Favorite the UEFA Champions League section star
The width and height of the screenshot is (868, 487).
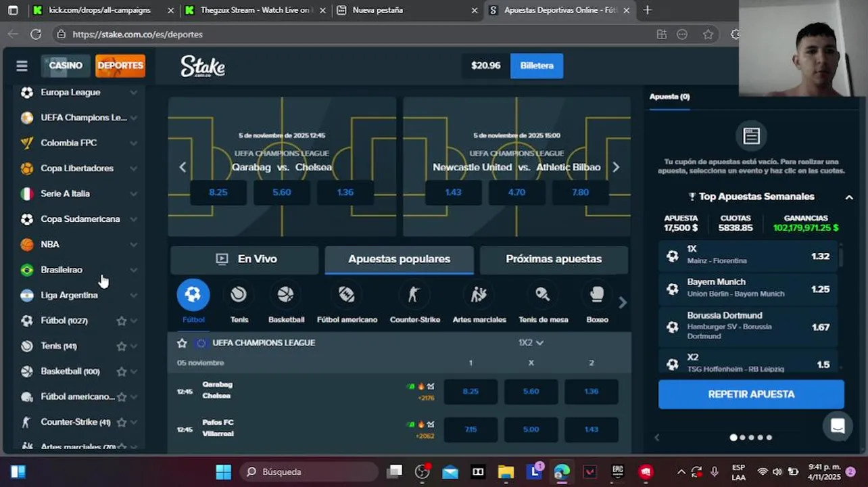(x=182, y=343)
